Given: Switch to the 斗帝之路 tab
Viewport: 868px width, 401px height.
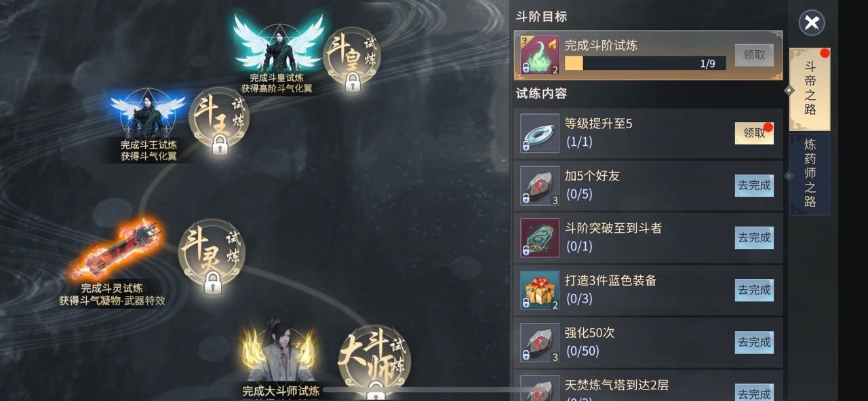Looking at the screenshot, I should click(810, 88).
